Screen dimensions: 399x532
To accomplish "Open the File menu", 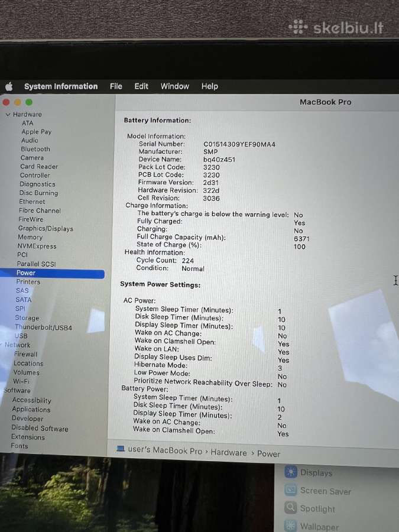I will click(116, 86).
